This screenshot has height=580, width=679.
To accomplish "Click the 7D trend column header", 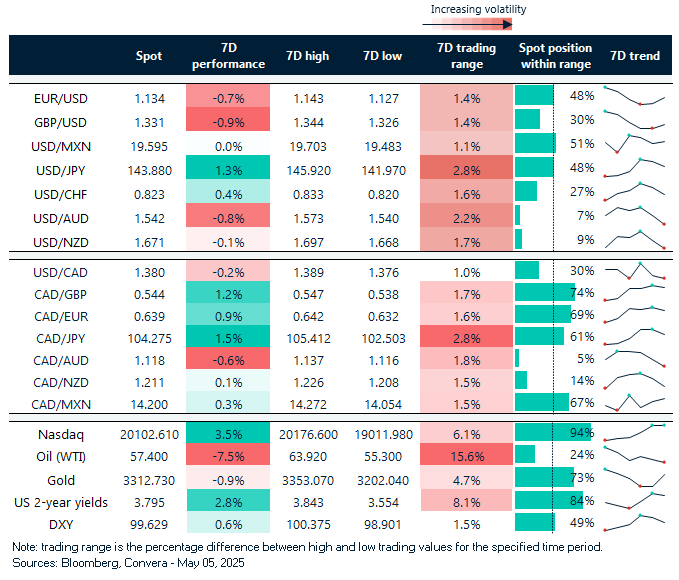I will point(635,56).
